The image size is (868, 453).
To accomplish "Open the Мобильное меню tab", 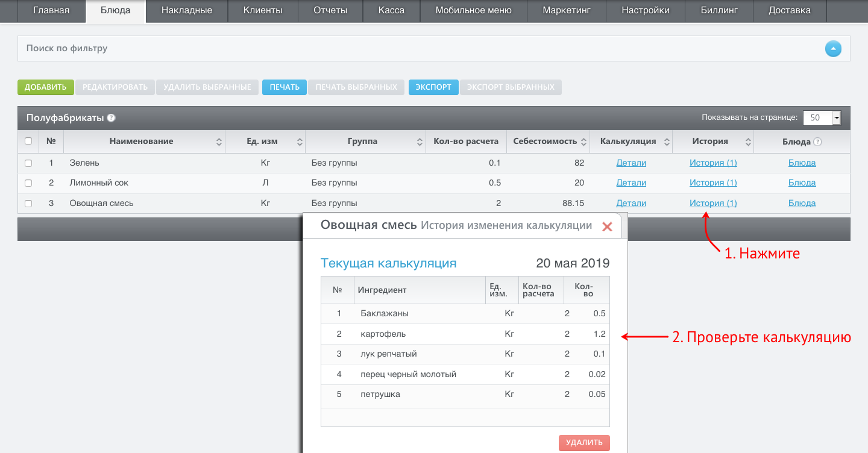I will pyautogui.click(x=473, y=10).
